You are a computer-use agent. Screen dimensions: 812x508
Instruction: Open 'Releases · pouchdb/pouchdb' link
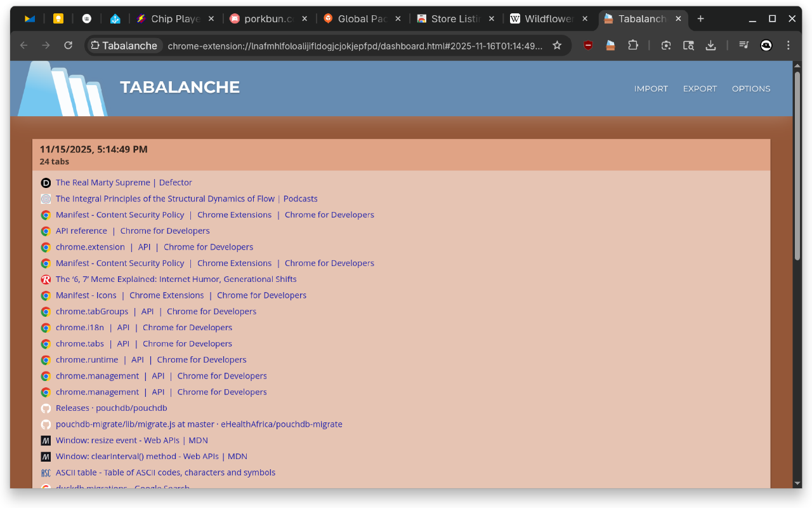tap(111, 408)
